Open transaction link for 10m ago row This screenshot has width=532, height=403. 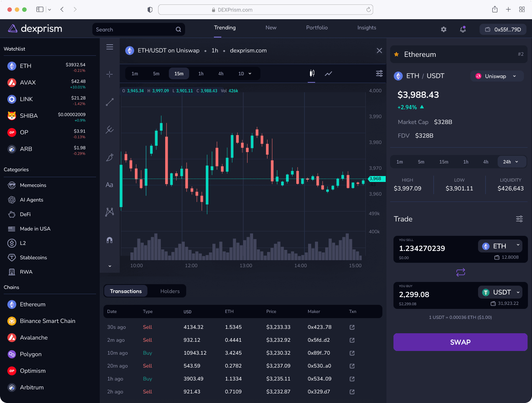click(x=352, y=353)
